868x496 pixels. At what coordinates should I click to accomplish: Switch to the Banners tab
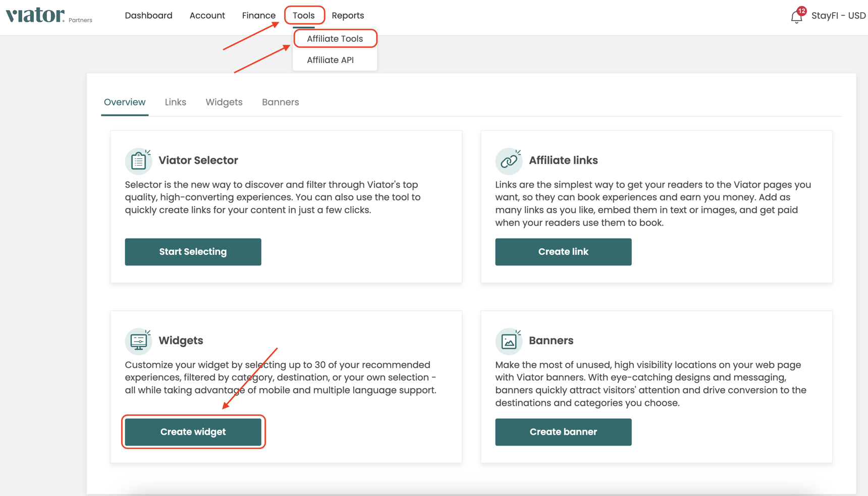(x=280, y=102)
